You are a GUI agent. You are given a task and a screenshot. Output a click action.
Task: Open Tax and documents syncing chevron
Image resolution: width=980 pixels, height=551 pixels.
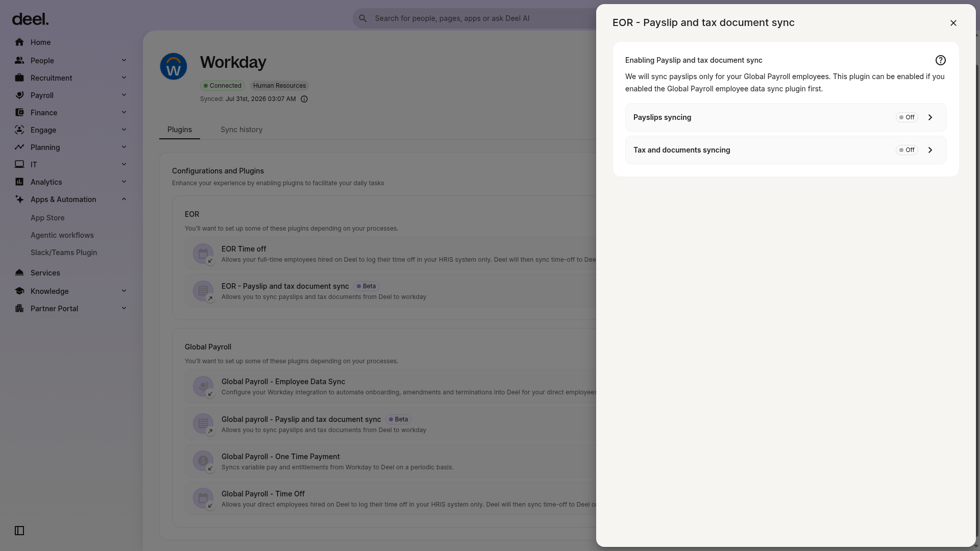point(930,150)
